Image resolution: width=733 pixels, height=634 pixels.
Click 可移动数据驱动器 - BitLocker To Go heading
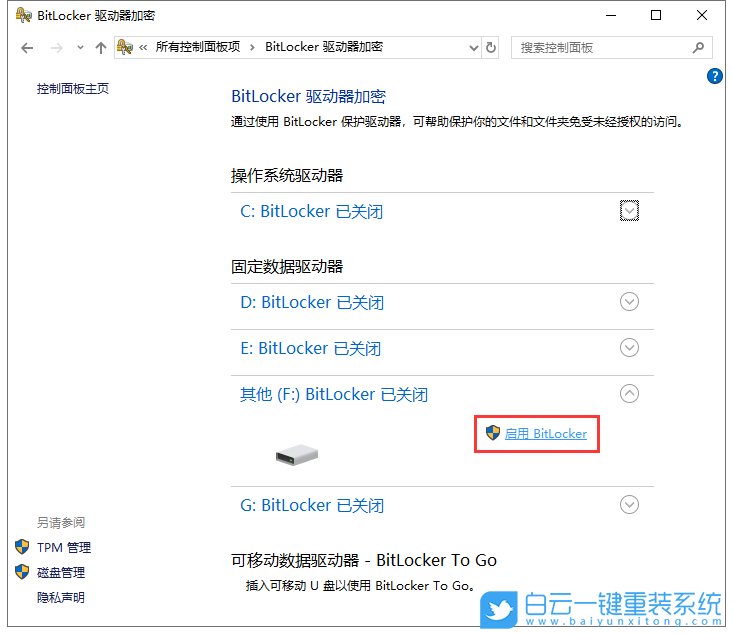[x=364, y=560]
